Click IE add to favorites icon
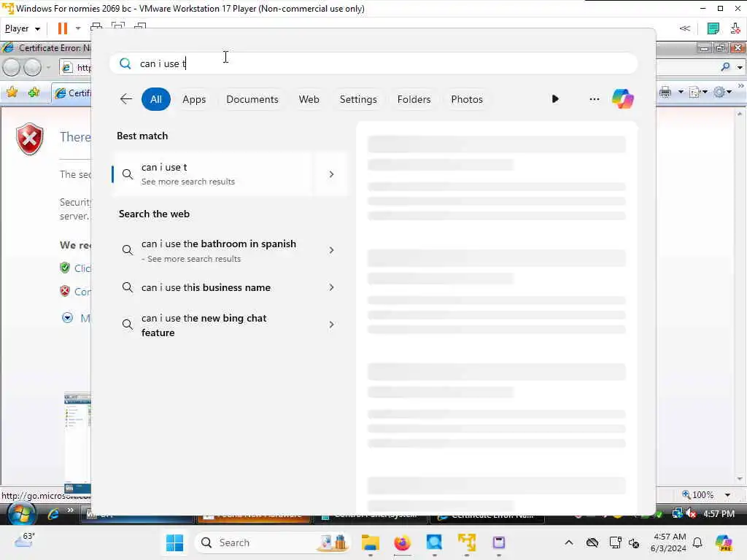This screenshot has width=747, height=560. point(34,93)
